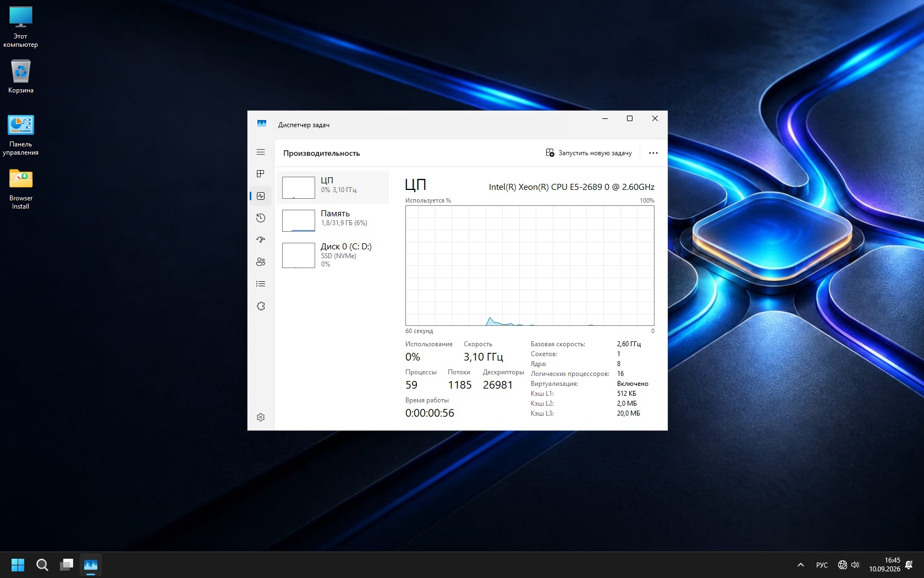924x578 pixels.
Task: Click the CPU usage graph
Action: click(x=530, y=266)
